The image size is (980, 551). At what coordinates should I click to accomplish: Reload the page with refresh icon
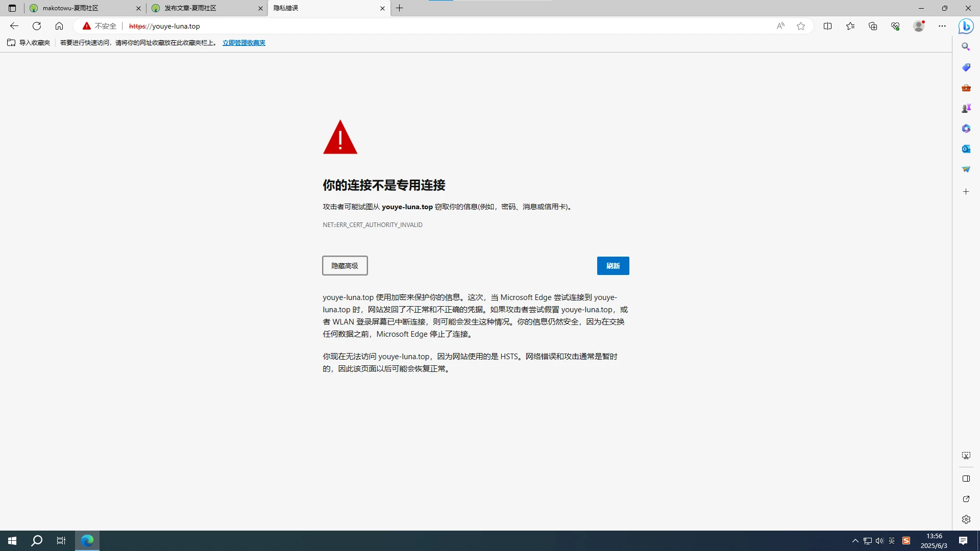click(x=37, y=26)
